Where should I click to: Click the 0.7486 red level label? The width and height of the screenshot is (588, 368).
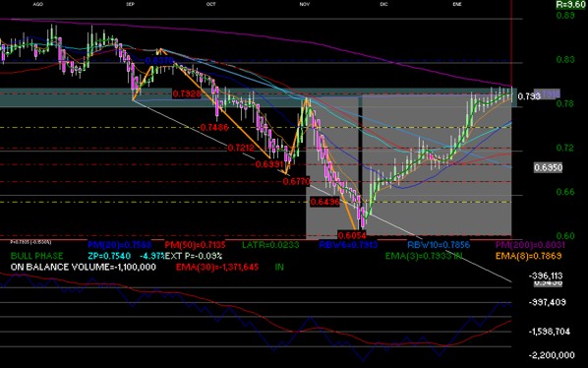(214, 128)
